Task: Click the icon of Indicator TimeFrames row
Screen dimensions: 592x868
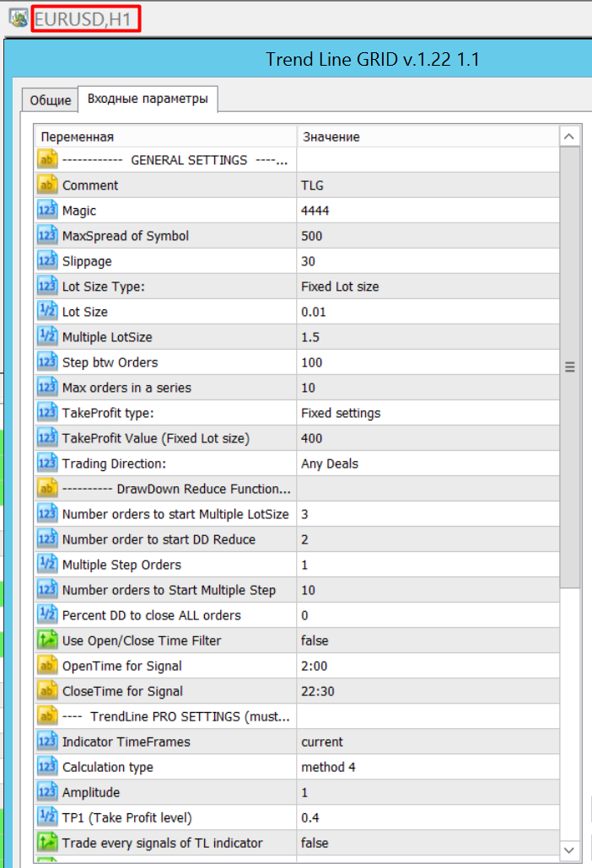Action: (47, 742)
